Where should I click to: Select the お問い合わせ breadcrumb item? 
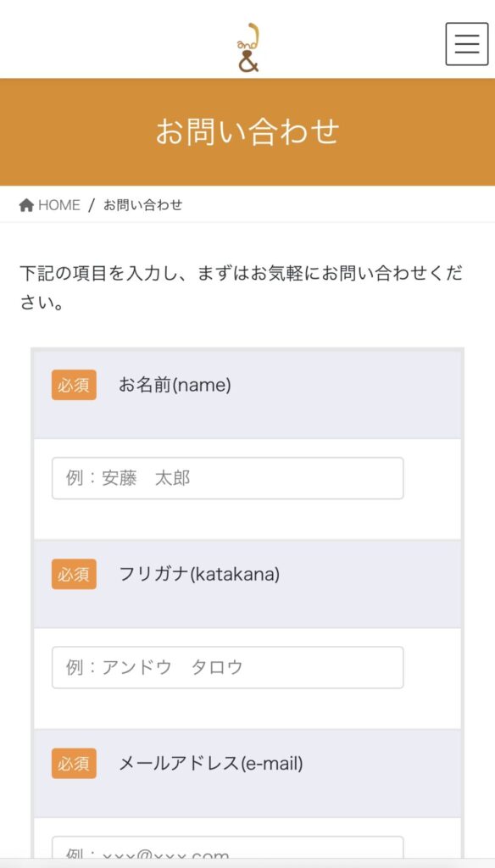143,205
